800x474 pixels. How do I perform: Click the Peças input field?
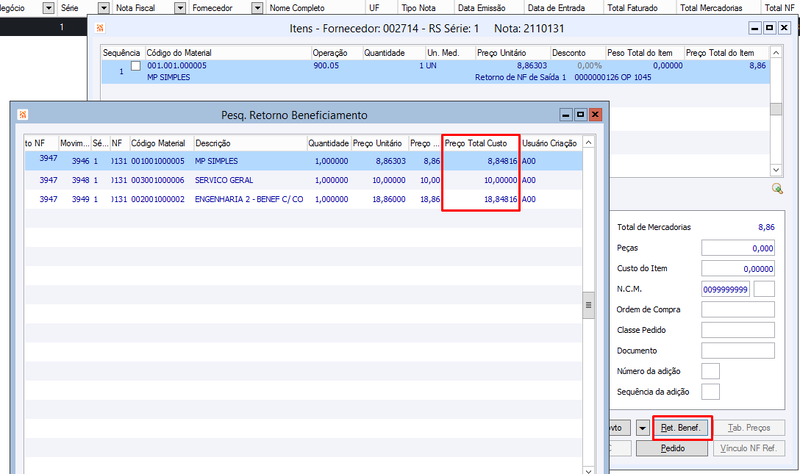[738, 248]
